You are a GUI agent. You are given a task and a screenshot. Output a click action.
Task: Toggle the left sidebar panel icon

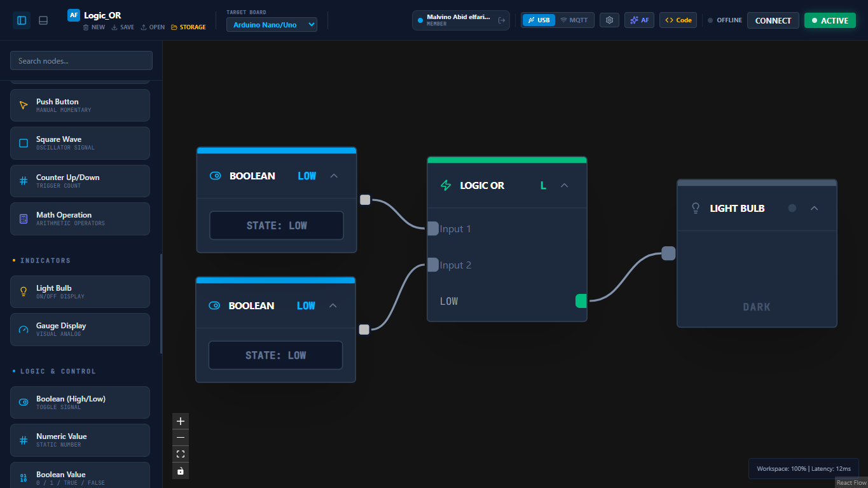click(22, 20)
